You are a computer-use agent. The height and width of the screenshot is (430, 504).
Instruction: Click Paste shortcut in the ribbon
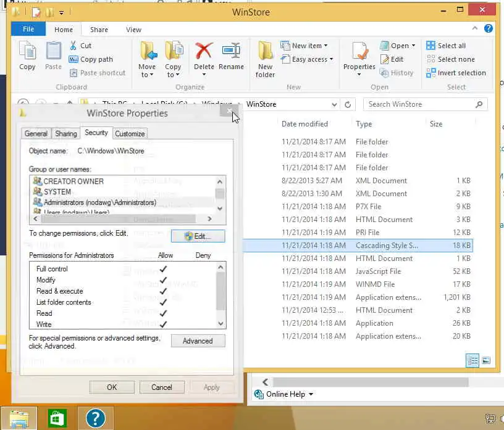point(98,73)
